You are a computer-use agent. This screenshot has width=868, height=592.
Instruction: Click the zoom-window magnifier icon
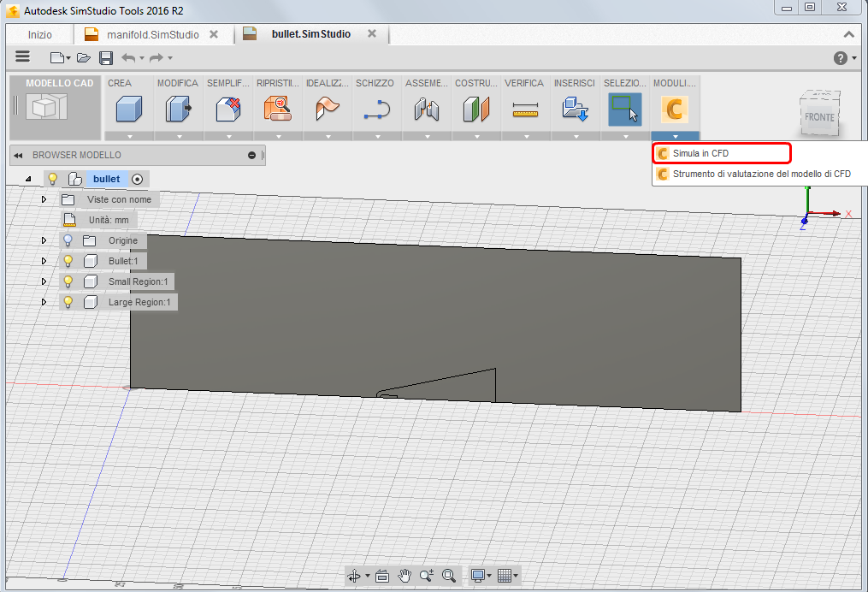tap(449, 576)
